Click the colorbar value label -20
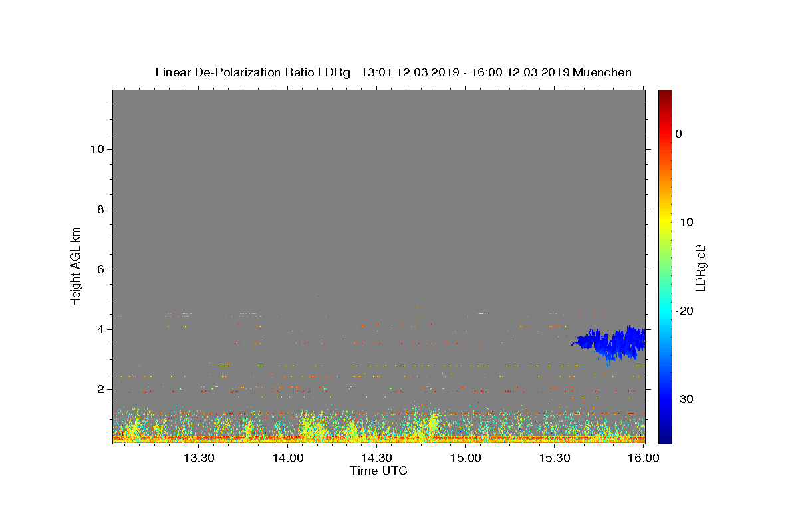 click(685, 311)
